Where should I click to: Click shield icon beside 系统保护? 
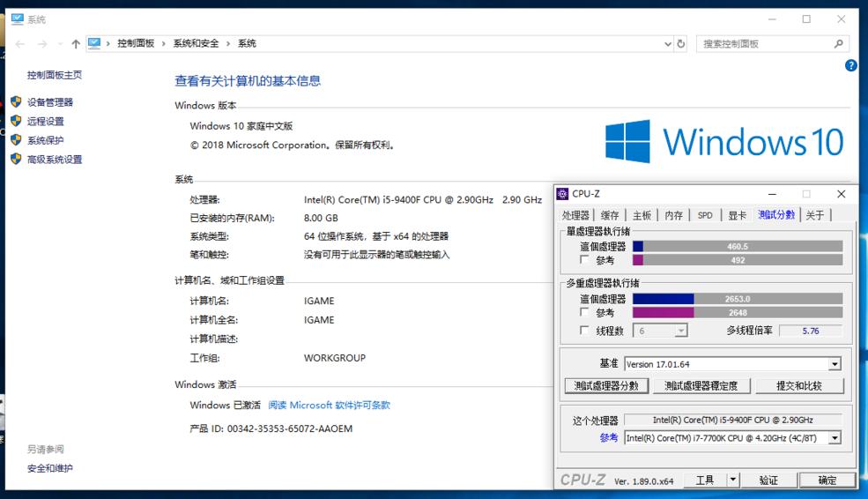click(x=16, y=139)
